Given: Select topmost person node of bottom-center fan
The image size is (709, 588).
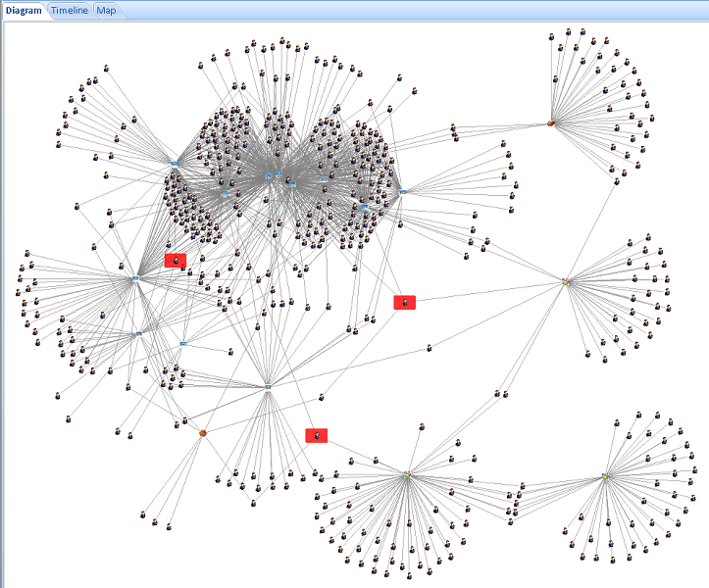Looking at the screenshot, I should click(x=422, y=426).
